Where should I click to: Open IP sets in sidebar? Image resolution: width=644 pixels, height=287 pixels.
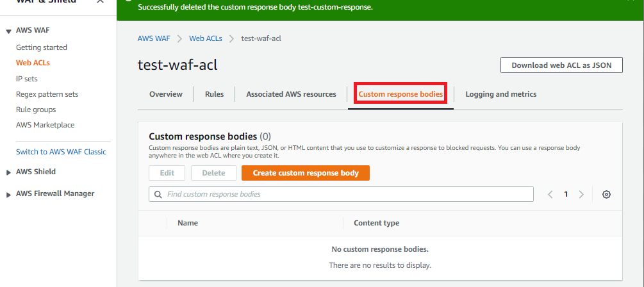click(x=27, y=78)
